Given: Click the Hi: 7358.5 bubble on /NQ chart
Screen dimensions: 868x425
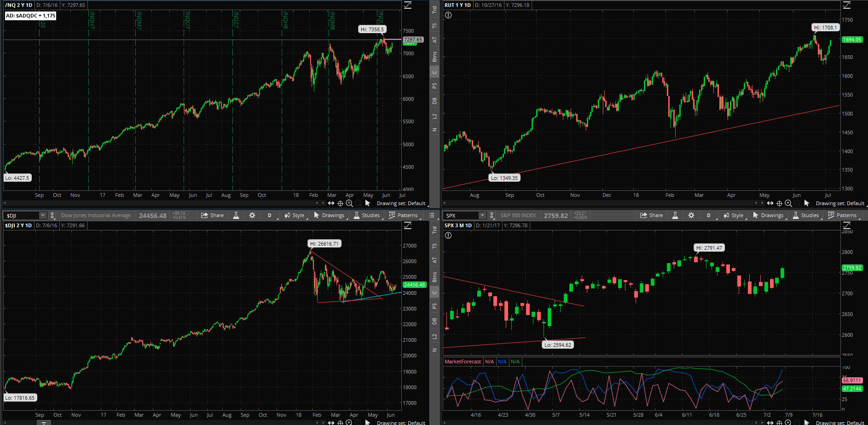Looking at the screenshot, I should [372, 29].
